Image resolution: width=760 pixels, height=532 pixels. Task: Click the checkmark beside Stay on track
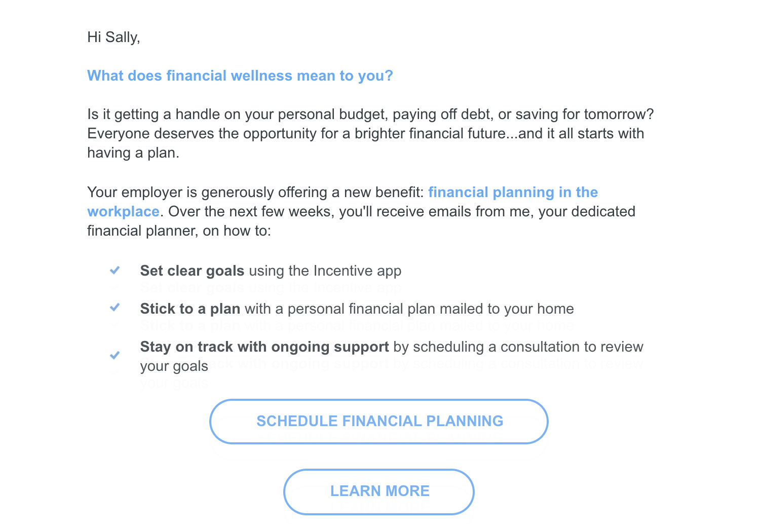coord(115,355)
